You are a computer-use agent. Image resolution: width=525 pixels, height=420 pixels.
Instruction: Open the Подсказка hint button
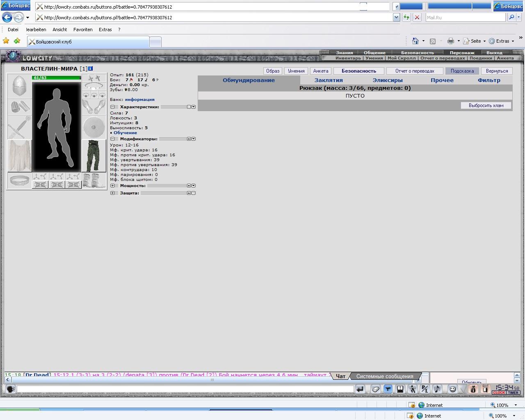(x=462, y=71)
